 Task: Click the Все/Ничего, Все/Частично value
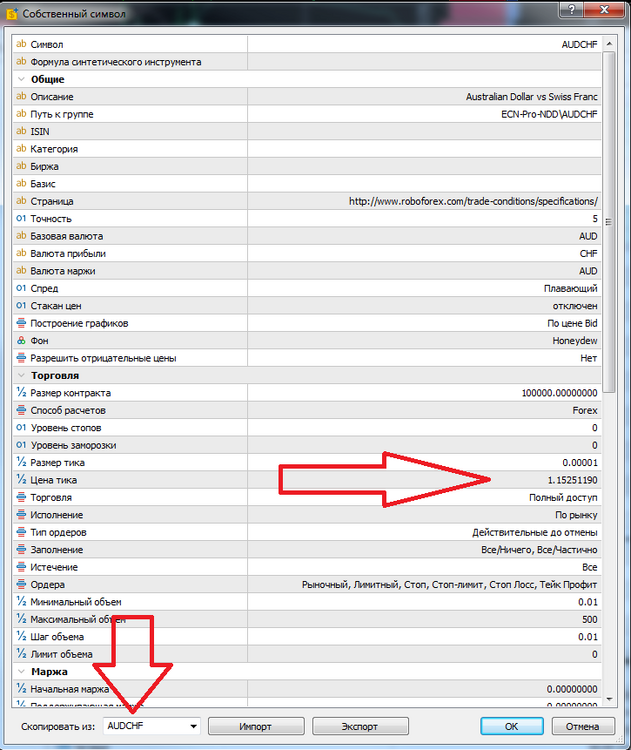coord(539,550)
